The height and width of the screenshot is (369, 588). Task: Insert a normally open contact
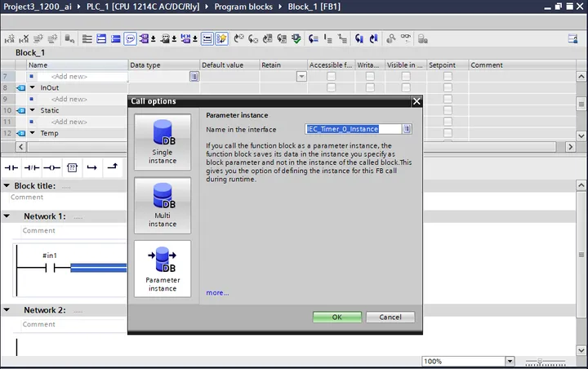11,167
